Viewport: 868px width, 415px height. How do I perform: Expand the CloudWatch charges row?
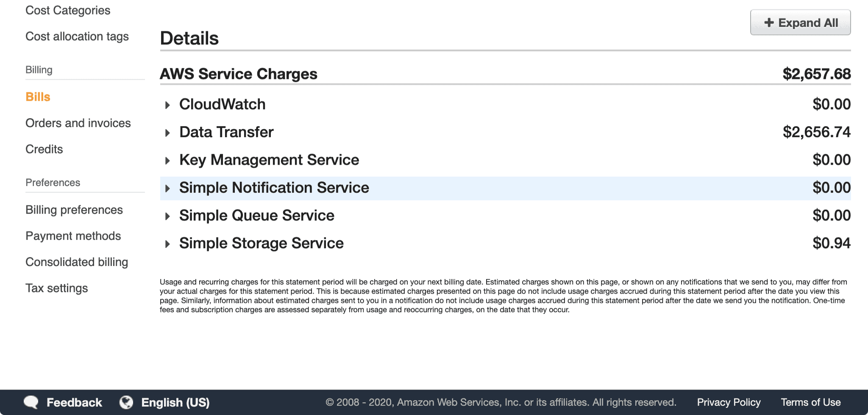pyautogui.click(x=167, y=105)
